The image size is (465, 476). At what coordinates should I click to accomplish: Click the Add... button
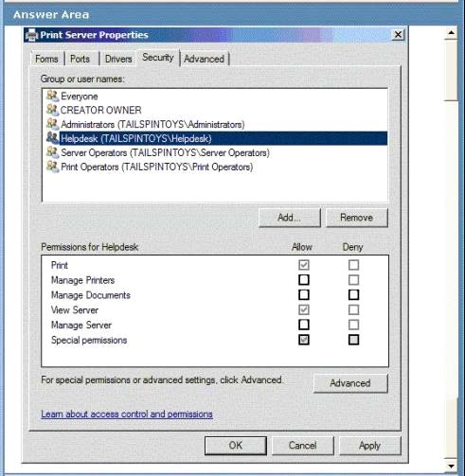[290, 218]
